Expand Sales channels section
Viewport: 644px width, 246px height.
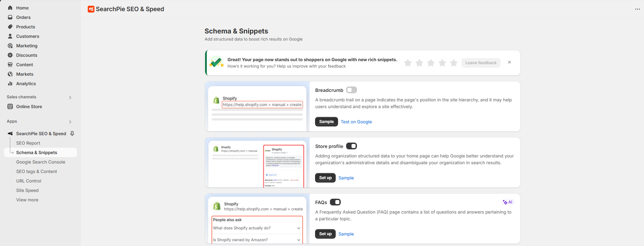pyautogui.click(x=70, y=97)
